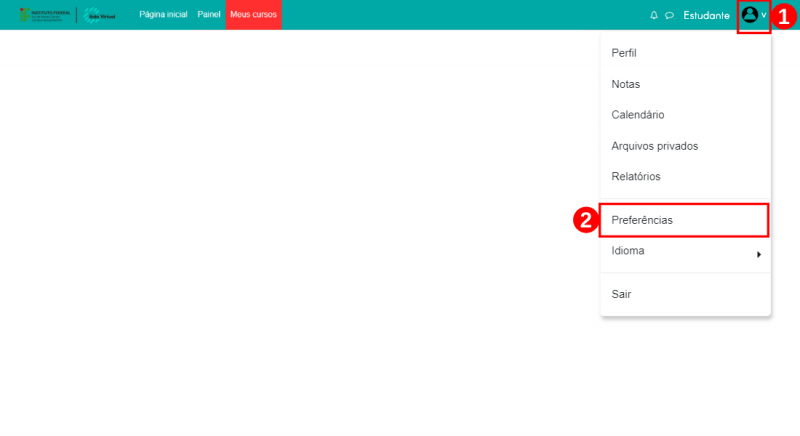The height and width of the screenshot is (436, 800).
Task: Open Arquivos privados
Action: pos(685,146)
